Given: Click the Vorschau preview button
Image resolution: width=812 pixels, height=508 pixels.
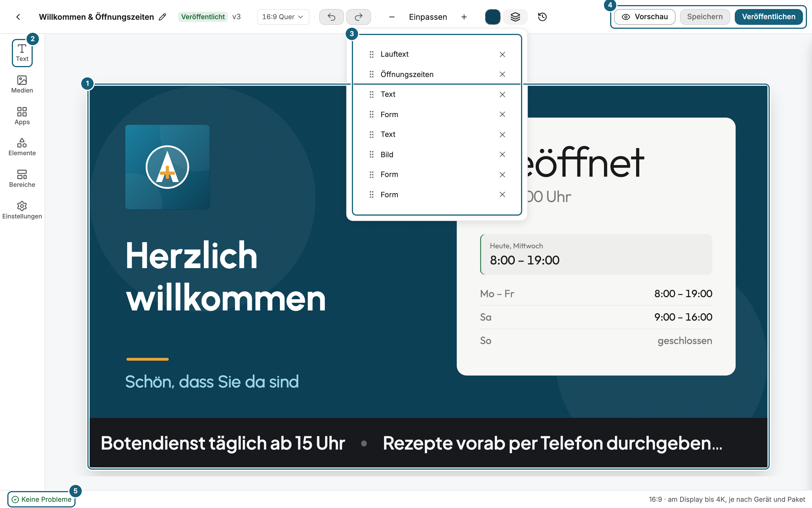Looking at the screenshot, I should (x=645, y=17).
